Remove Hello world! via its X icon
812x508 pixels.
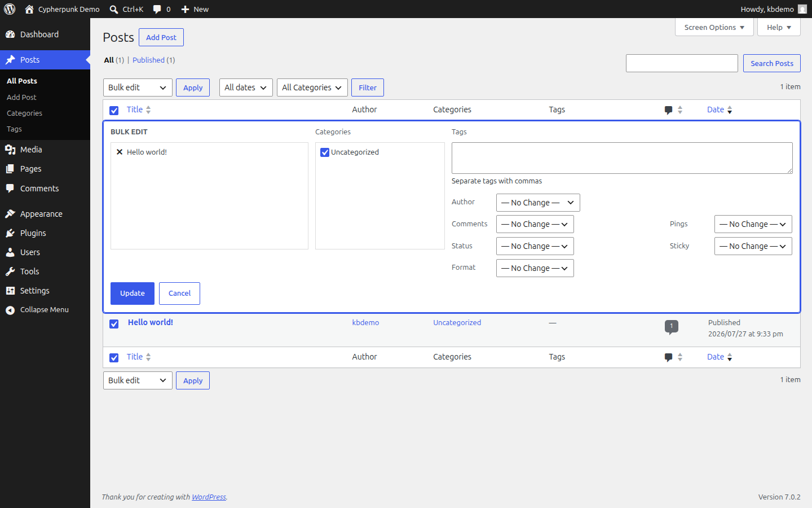(x=120, y=152)
